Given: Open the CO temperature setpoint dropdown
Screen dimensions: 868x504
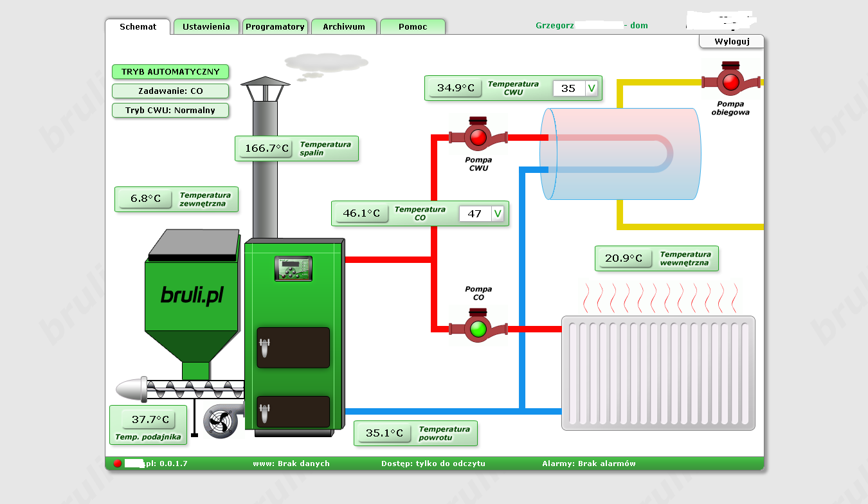Looking at the screenshot, I should tap(498, 213).
